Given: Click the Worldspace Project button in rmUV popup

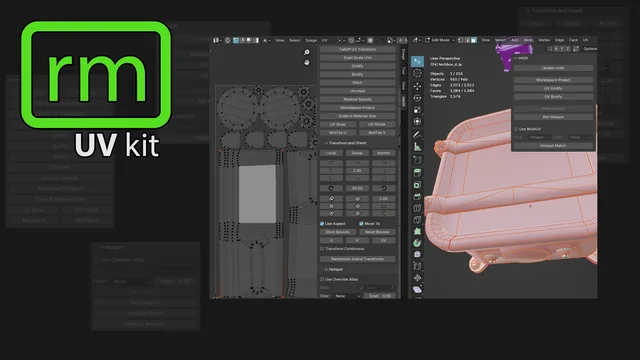Looking at the screenshot, I should (x=553, y=80).
